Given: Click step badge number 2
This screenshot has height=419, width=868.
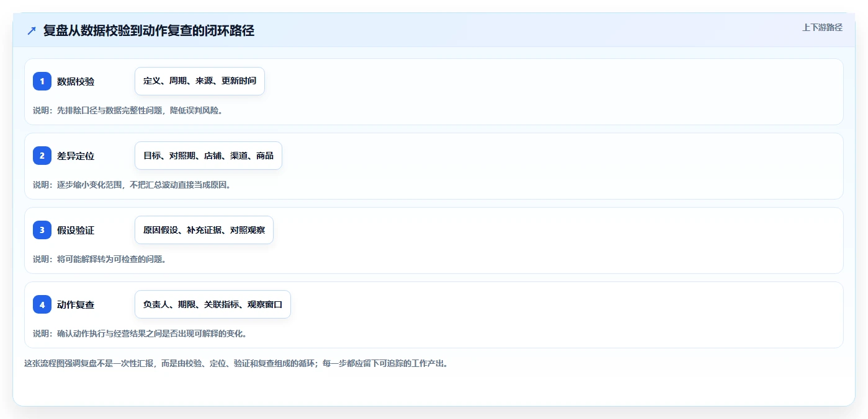Looking at the screenshot, I should coord(42,156).
